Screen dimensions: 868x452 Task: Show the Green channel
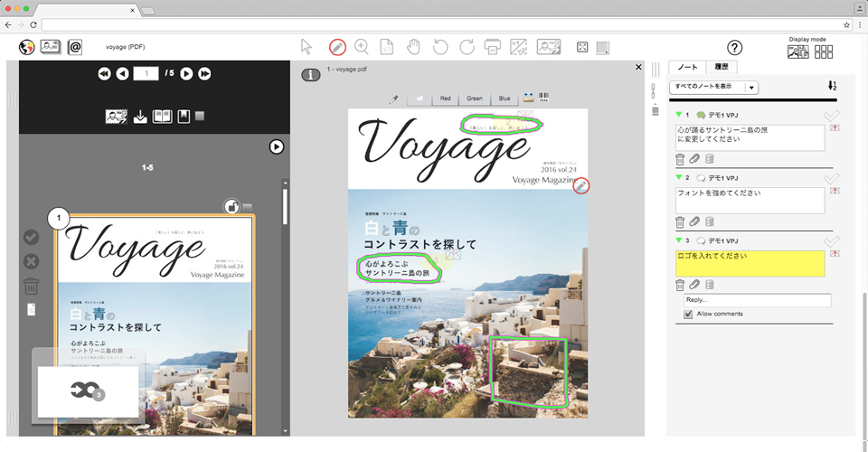click(x=475, y=99)
